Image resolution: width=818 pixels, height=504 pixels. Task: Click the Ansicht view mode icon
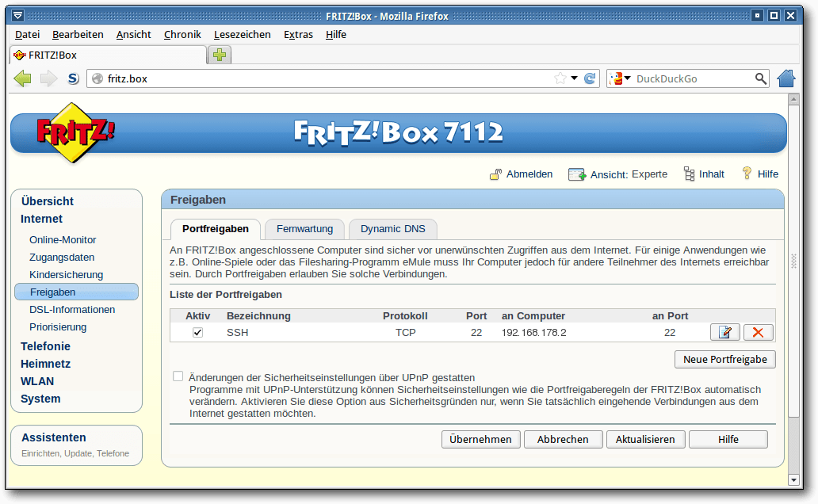coord(577,174)
